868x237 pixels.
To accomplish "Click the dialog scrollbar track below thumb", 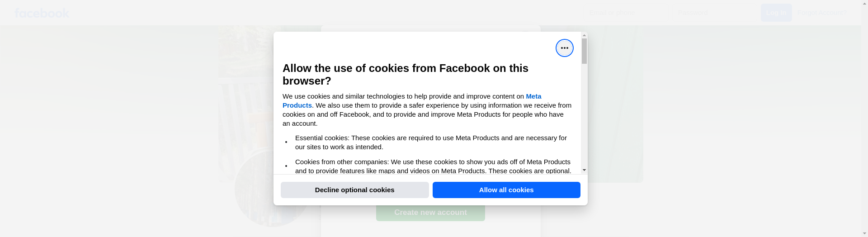I will tap(584, 118).
